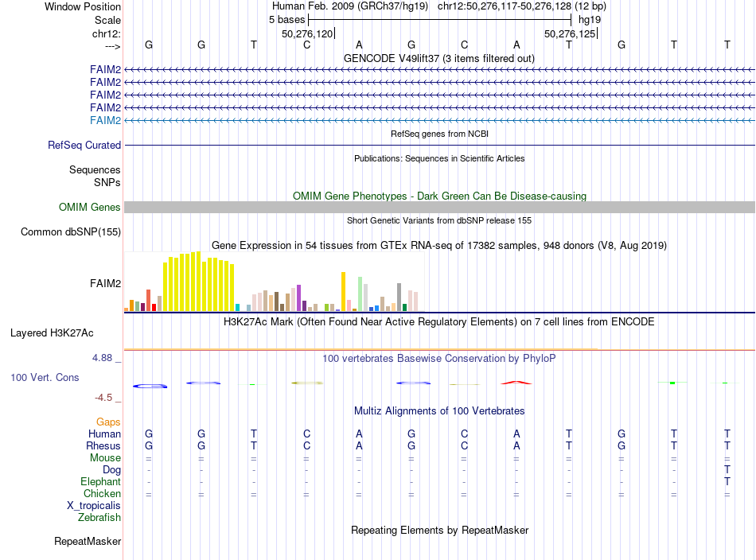The width and height of the screenshot is (756, 560).
Task: Open Publications: Sequences in Scientific Articles title
Action: click(x=439, y=158)
